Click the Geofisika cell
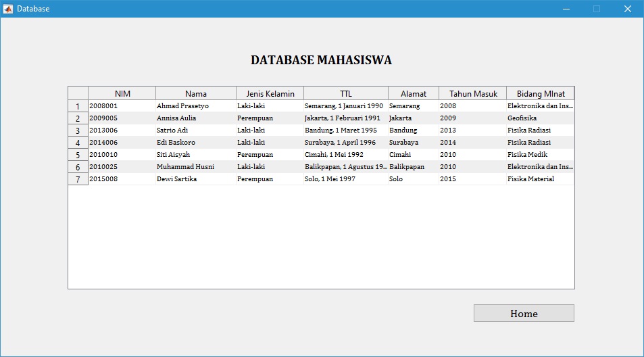The height and width of the screenshot is (357, 644). point(540,118)
